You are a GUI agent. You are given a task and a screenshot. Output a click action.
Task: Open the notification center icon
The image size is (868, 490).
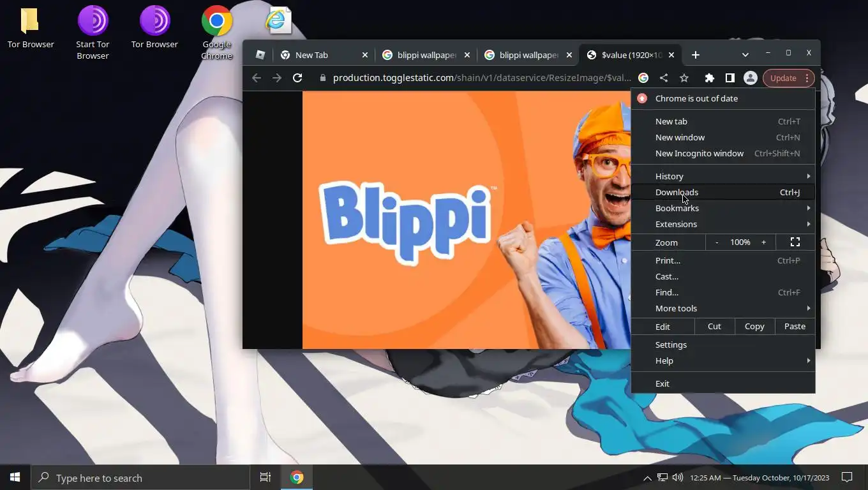[x=847, y=477]
